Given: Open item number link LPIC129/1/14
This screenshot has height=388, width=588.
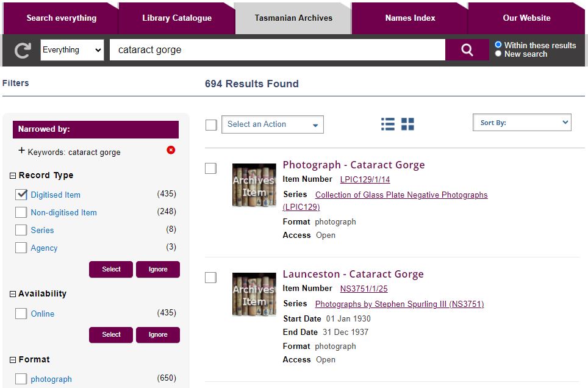Looking at the screenshot, I should [x=365, y=179].
